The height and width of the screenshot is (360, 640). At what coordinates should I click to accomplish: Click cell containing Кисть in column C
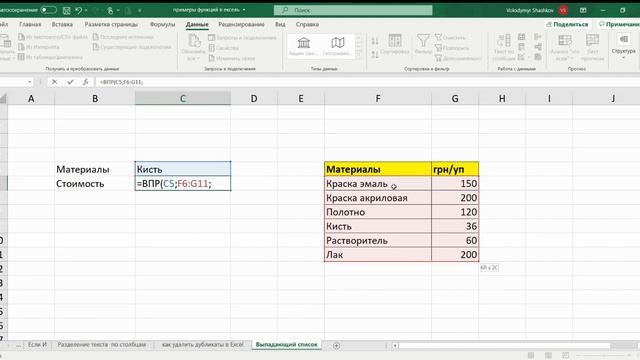pos(182,169)
